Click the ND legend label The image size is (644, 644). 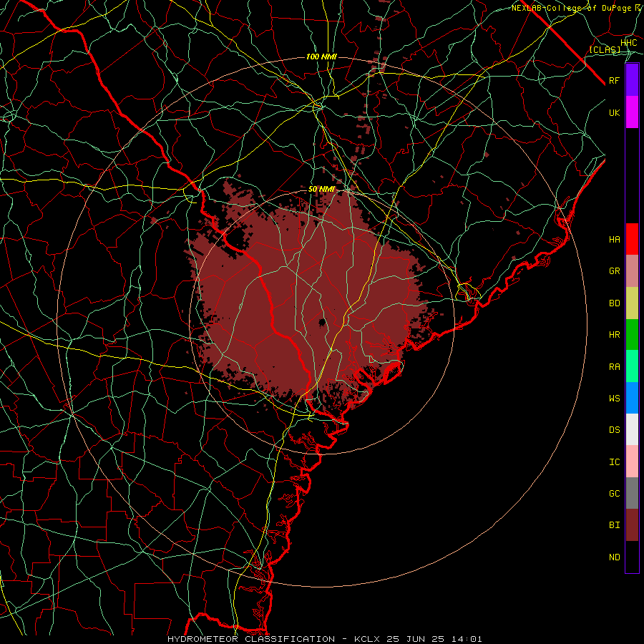coord(615,557)
